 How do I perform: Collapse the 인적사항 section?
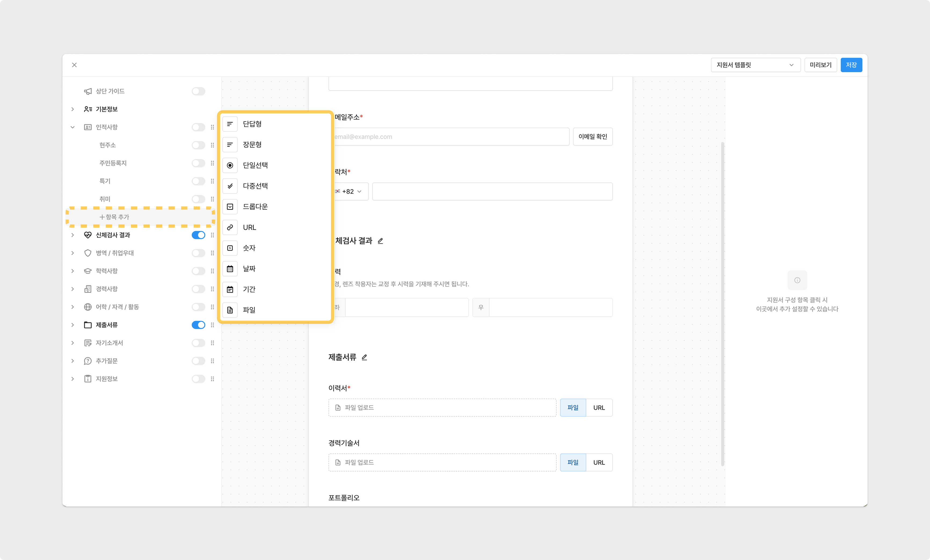coord(72,127)
